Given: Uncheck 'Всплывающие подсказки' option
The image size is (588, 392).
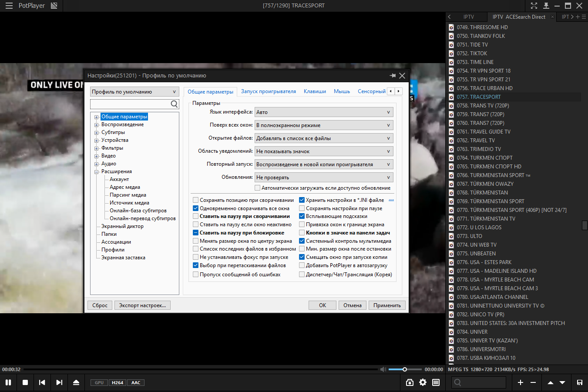Looking at the screenshot, I should pyautogui.click(x=302, y=216).
